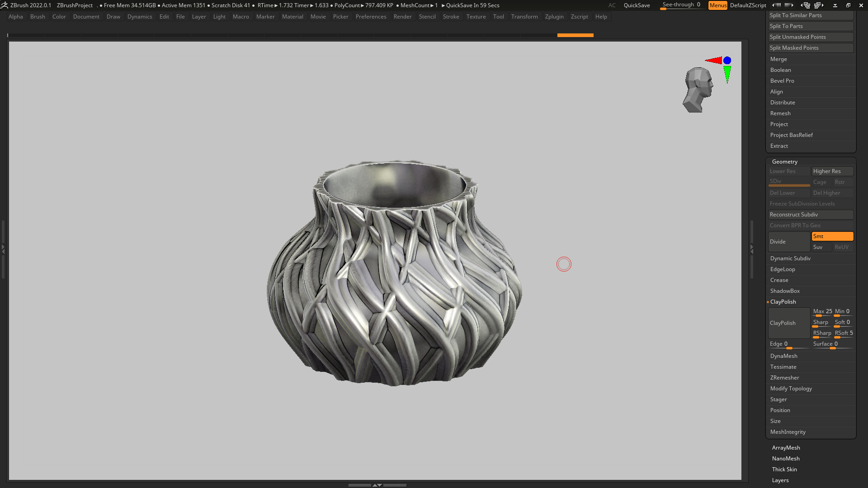The height and width of the screenshot is (488, 868).
Task: Click the Divide button
Action: (x=789, y=242)
